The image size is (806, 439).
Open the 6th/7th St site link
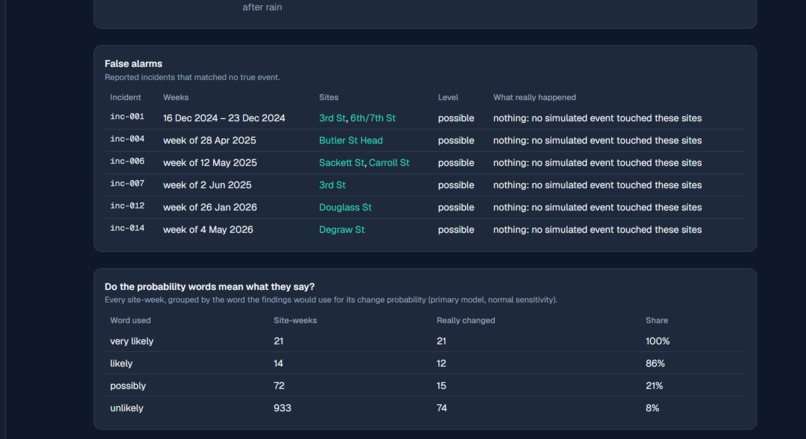coord(373,118)
